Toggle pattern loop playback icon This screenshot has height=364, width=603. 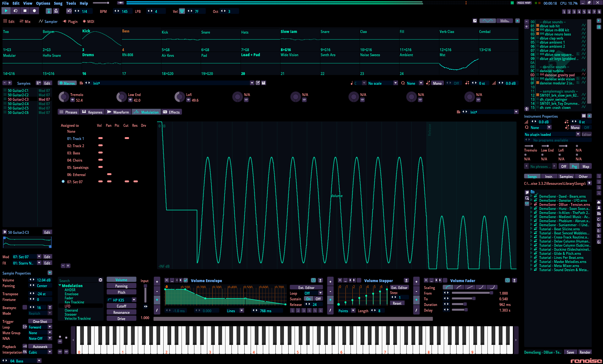coord(15,11)
